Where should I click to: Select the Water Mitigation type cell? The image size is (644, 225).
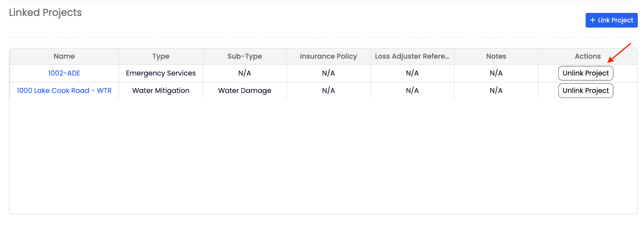coord(161,91)
